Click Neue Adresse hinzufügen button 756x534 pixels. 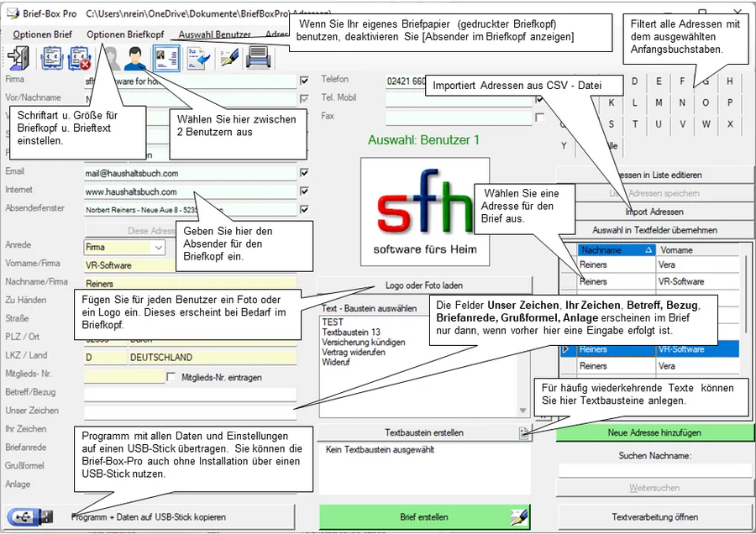(654, 432)
